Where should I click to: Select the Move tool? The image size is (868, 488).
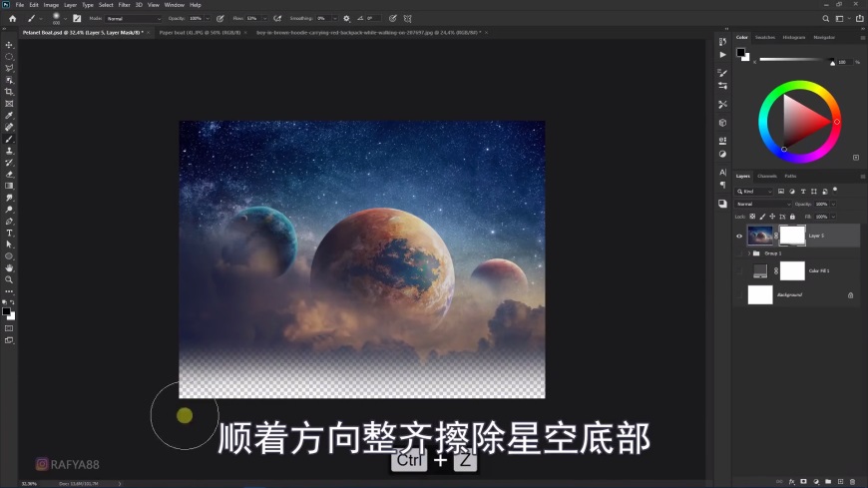click(9, 45)
